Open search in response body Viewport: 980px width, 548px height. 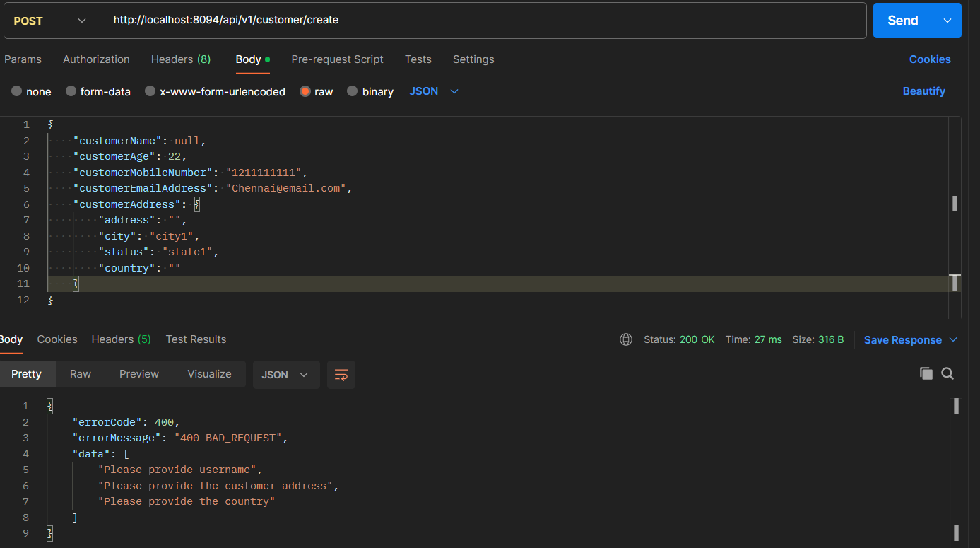[947, 374]
